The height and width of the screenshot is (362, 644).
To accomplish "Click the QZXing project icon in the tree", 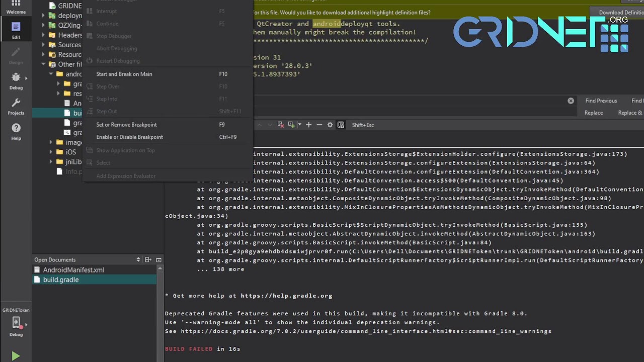I will pos(52,25).
